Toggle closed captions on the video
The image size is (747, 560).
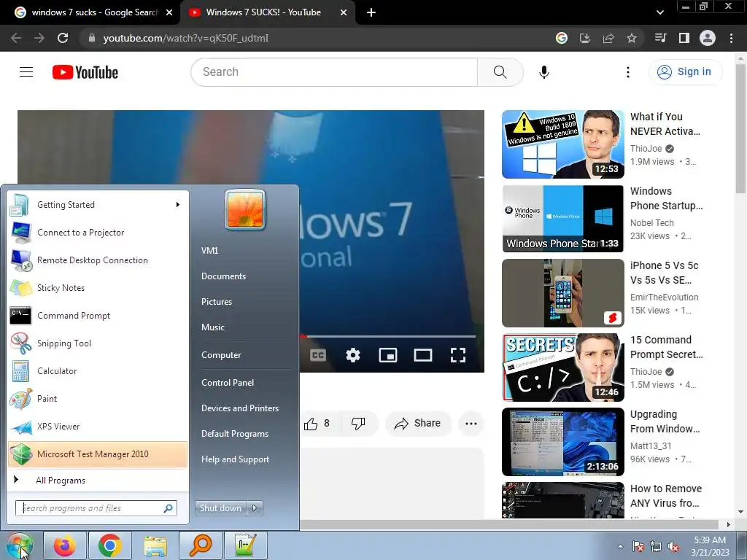(x=318, y=355)
